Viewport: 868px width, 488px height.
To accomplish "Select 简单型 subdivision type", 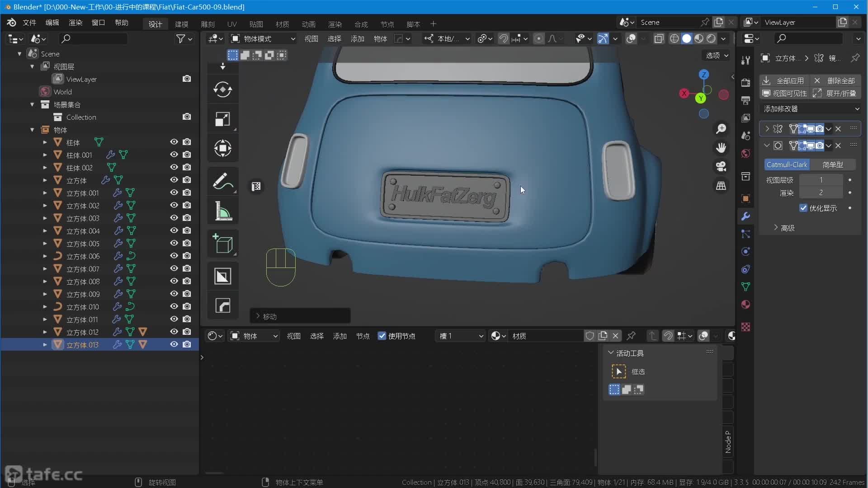I will pyautogui.click(x=832, y=164).
